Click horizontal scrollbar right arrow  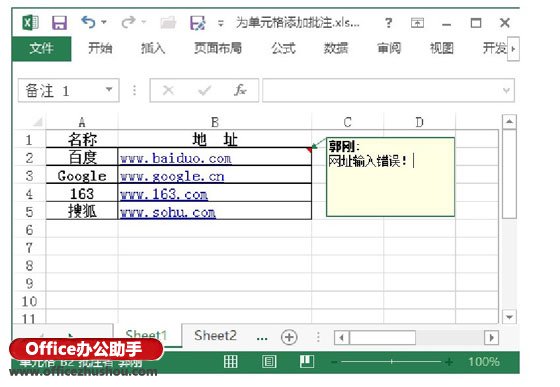(x=491, y=337)
